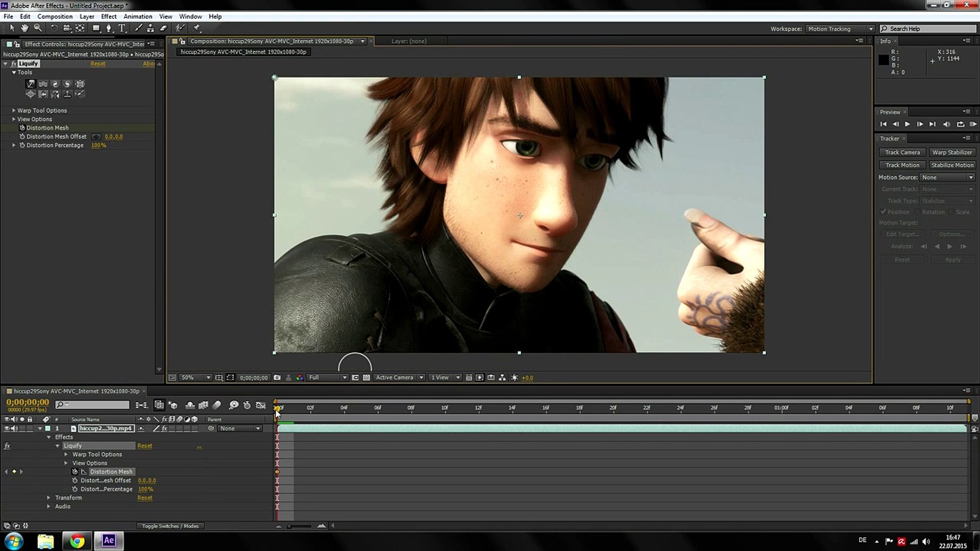Toggle Distortion Mesh stopwatch in timeline
The image size is (980, 551).
75,472
